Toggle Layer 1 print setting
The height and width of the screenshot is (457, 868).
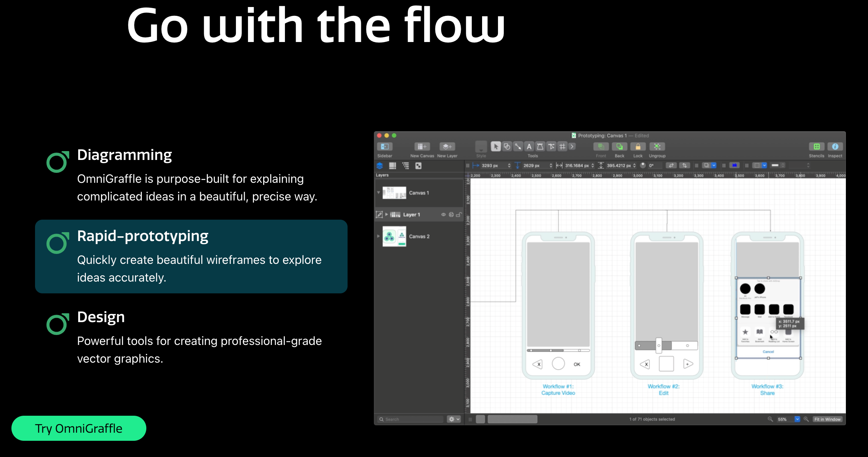click(451, 214)
